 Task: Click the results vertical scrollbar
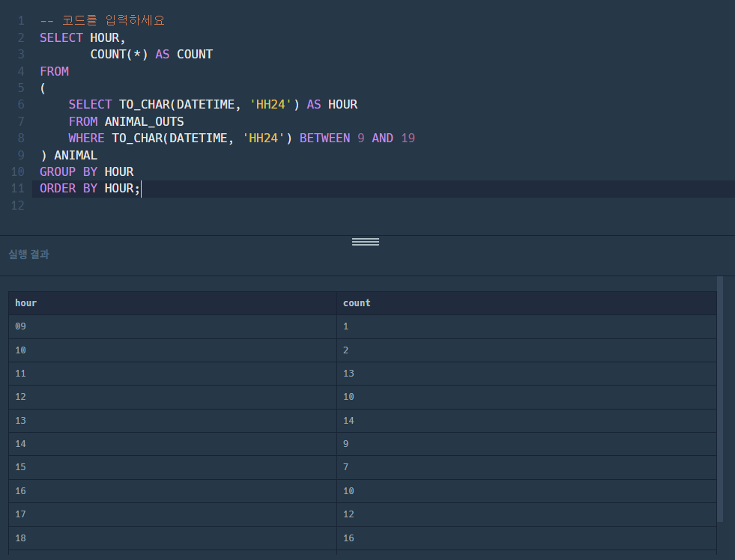(x=720, y=399)
